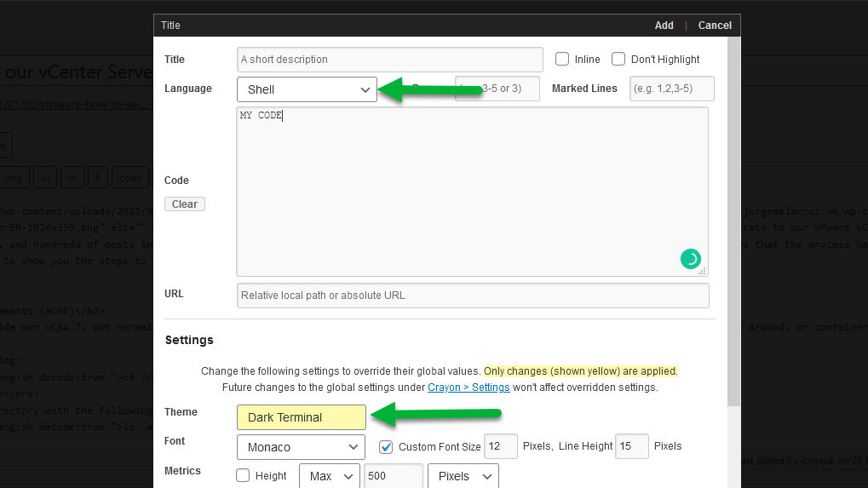This screenshot has width=868, height=488.
Task: Click the green Grammarly icon in code area
Action: pyautogui.click(x=690, y=259)
